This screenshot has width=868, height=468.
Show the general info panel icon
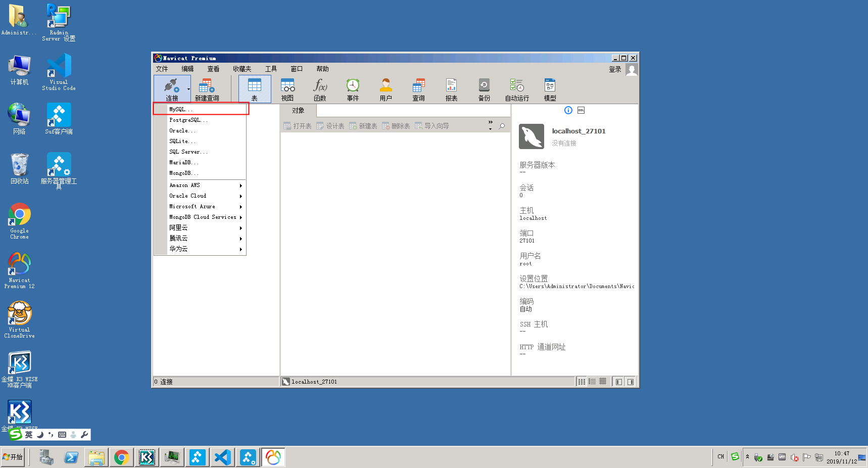tap(568, 110)
